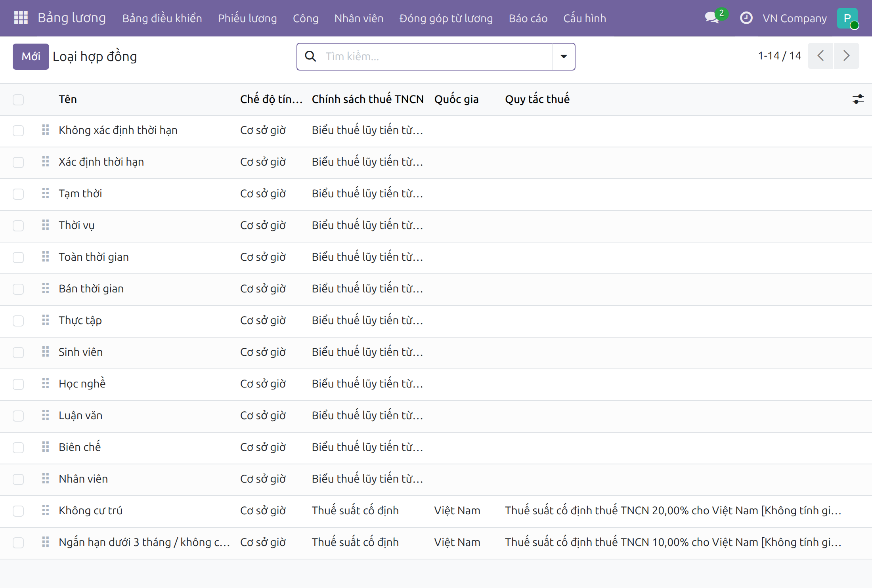Open the conversations chat icon

[x=712, y=18]
